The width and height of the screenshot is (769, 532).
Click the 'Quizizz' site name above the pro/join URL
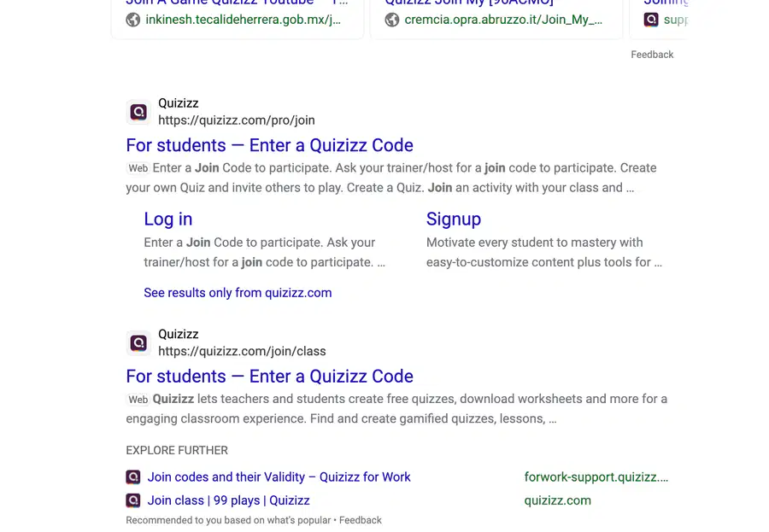pyautogui.click(x=178, y=103)
